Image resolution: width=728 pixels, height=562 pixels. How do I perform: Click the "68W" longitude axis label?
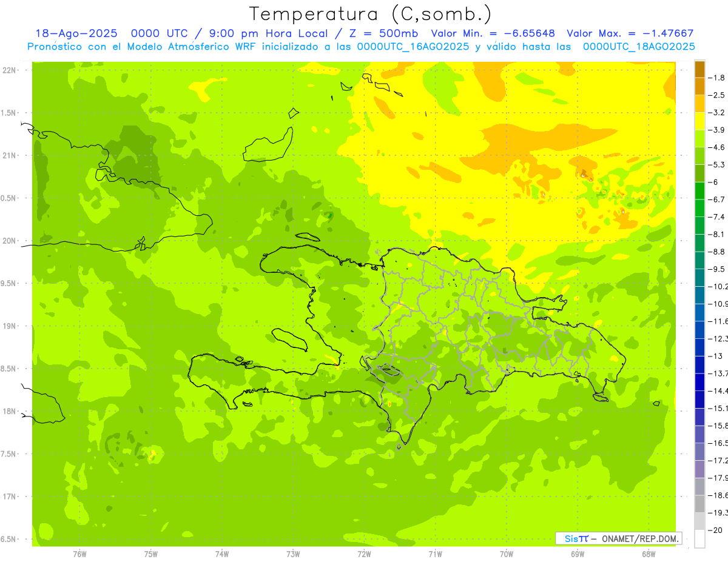pos(649,554)
